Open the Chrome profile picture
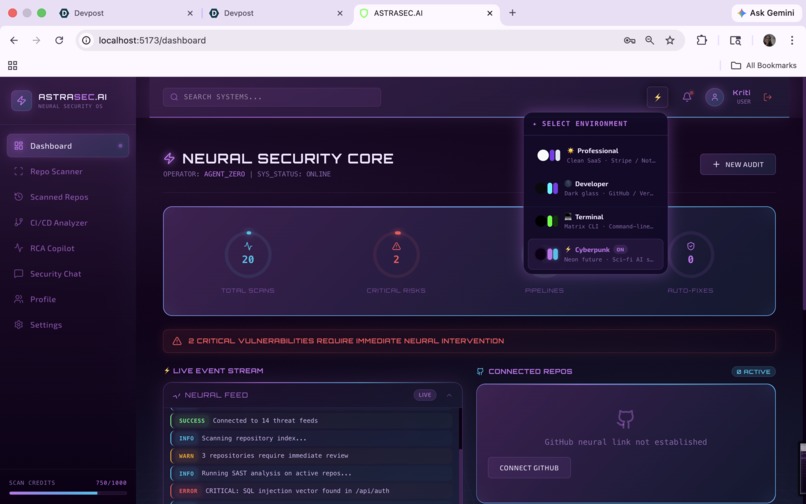806x504 pixels. tap(769, 40)
